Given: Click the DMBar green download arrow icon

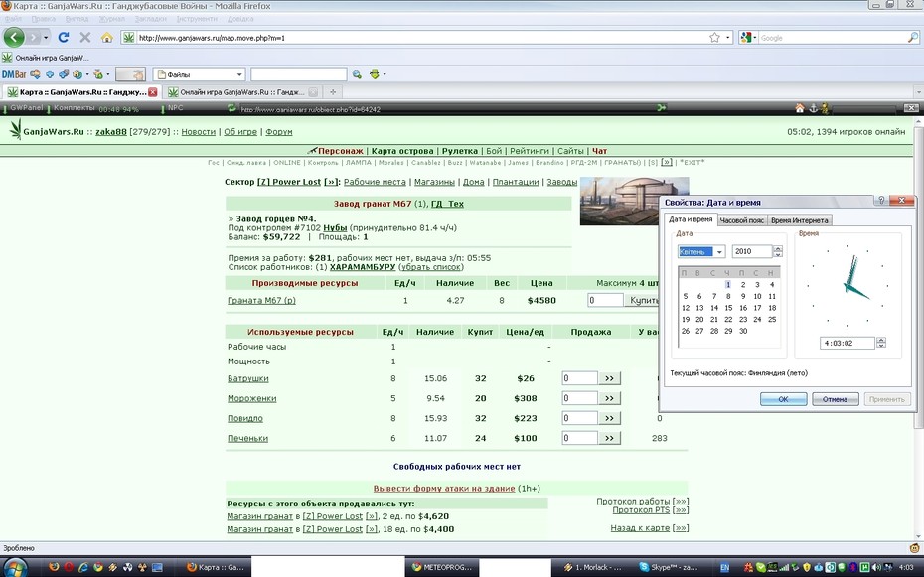Looking at the screenshot, I should tap(375, 74).
